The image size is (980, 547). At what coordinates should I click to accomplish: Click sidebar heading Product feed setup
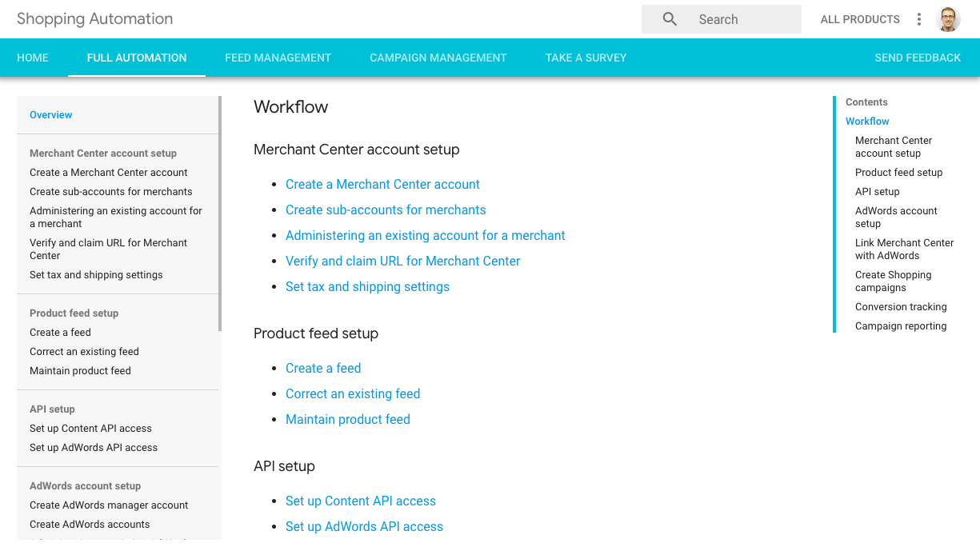pos(74,313)
